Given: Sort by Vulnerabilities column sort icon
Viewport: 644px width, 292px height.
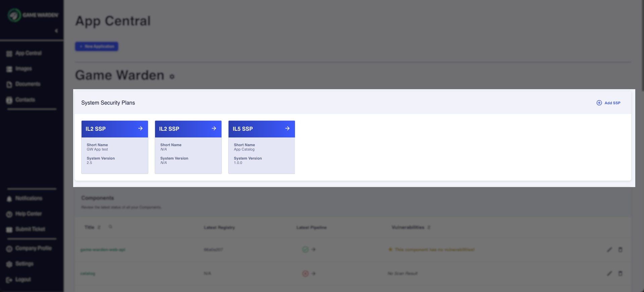Looking at the screenshot, I should click(429, 227).
